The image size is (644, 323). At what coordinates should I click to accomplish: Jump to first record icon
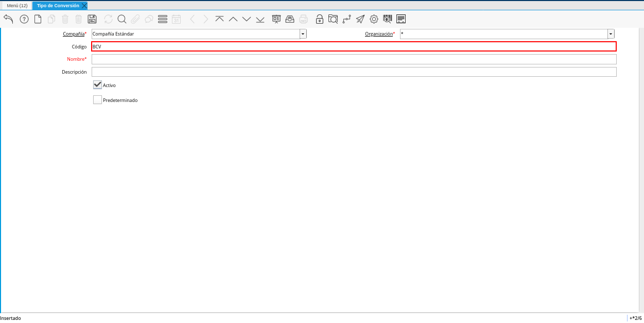[220, 19]
